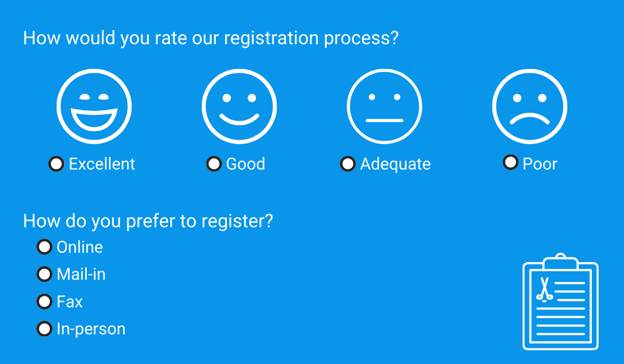Click the laughing Excellent smiley face
This screenshot has width=624, height=364.
click(x=94, y=107)
